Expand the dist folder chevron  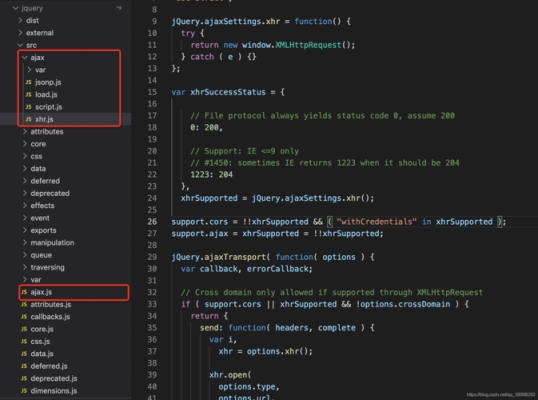pyautogui.click(x=20, y=21)
